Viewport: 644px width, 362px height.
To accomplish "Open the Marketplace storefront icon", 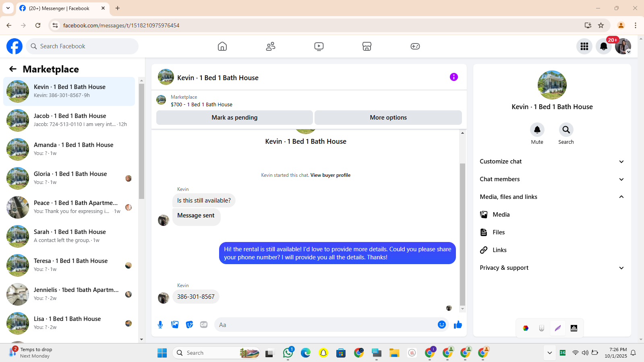I will pos(367,46).
